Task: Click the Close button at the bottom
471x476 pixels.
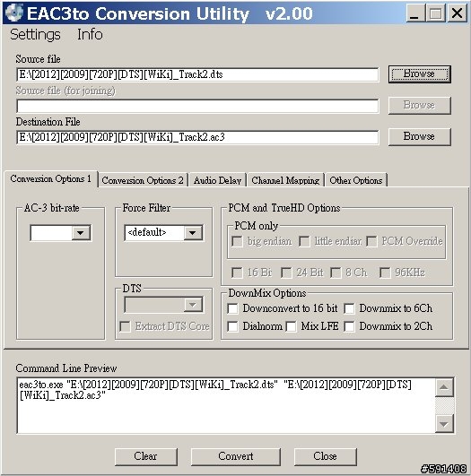Action: 325,456
